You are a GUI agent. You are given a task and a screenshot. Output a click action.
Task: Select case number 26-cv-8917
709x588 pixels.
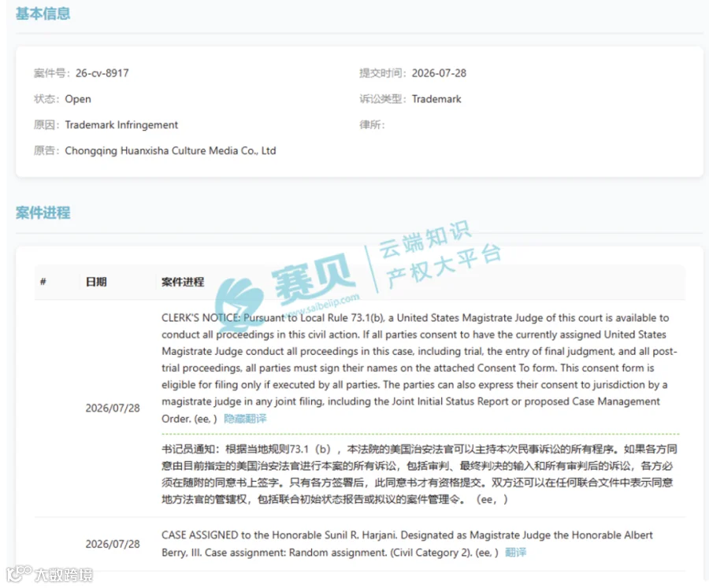pos(102,73)
